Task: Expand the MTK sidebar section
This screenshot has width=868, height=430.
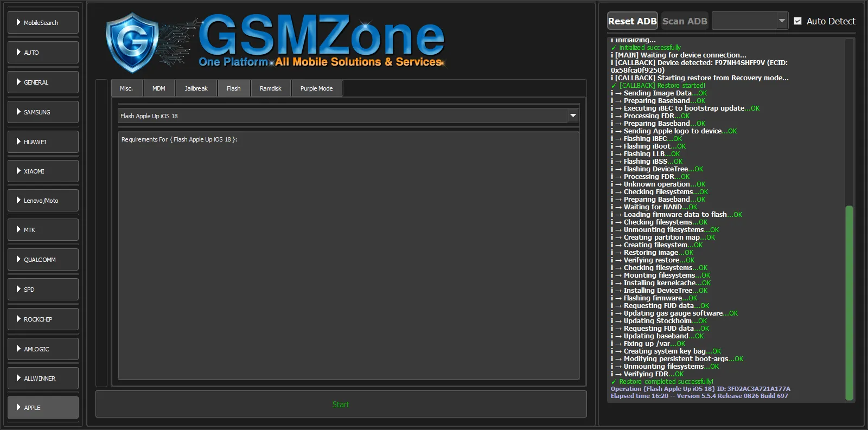Action: (x=43, y=230)
